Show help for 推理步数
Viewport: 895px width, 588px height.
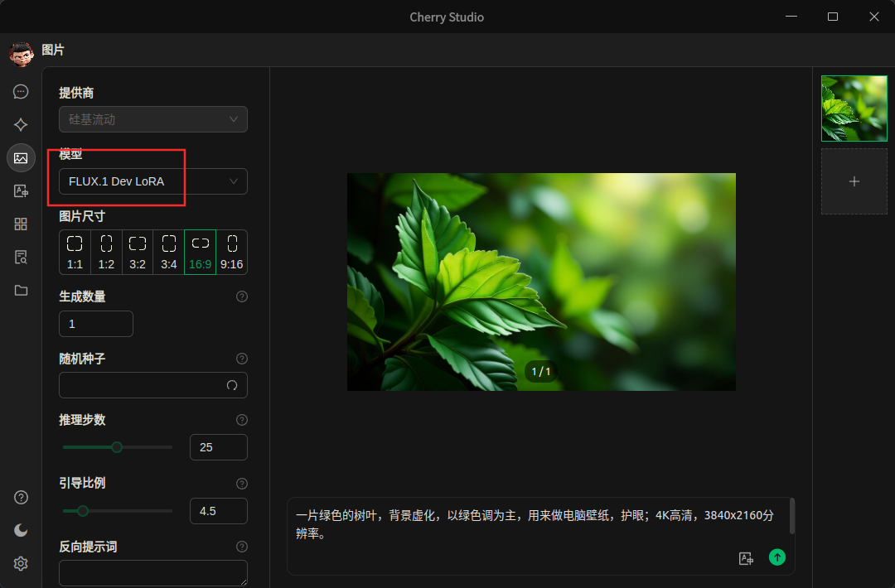click(x=242, y=421)
